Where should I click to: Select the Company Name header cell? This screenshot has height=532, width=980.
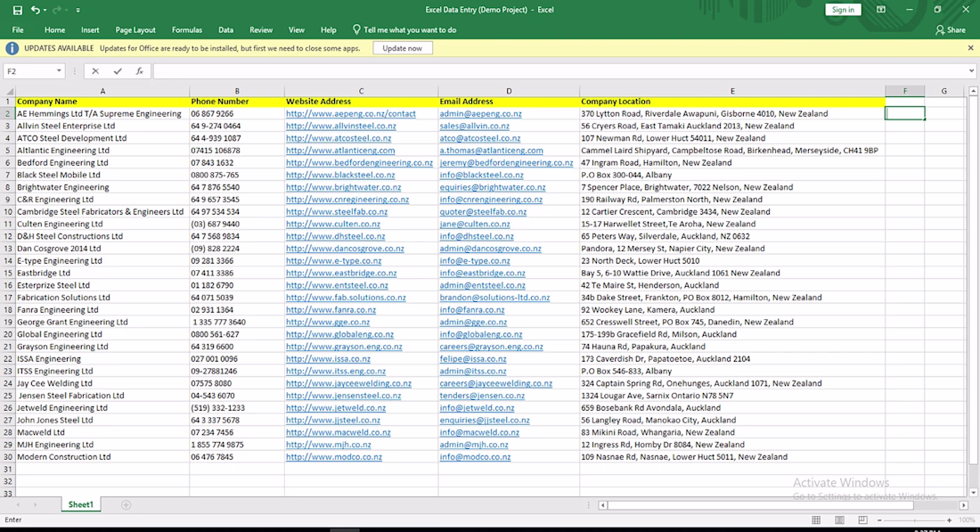pyautogui.click(x=102, y=102)
